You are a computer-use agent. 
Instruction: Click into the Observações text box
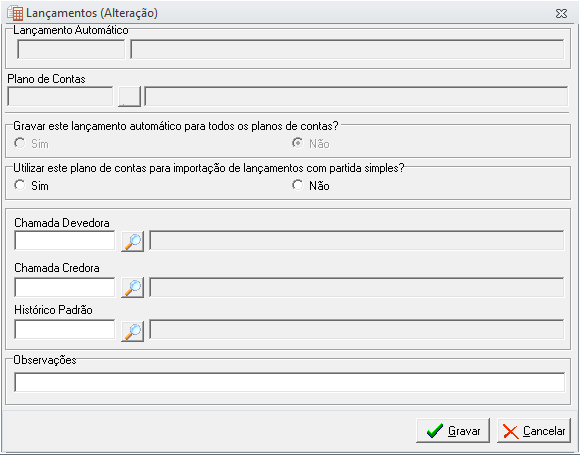[290, 382]
